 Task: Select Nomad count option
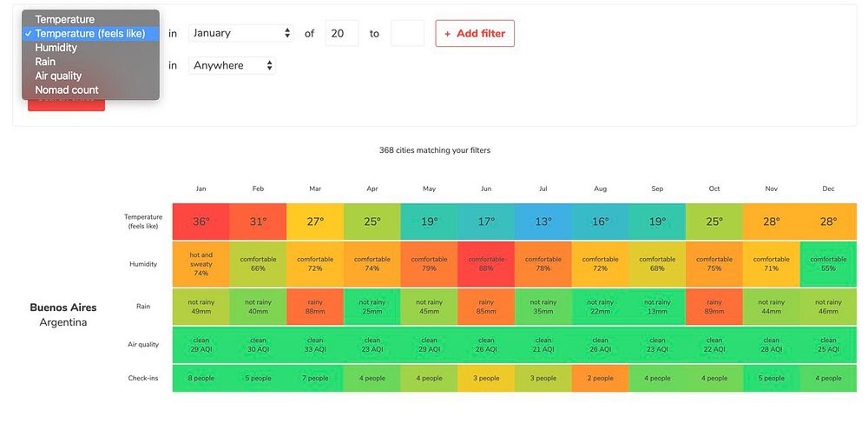91,89
